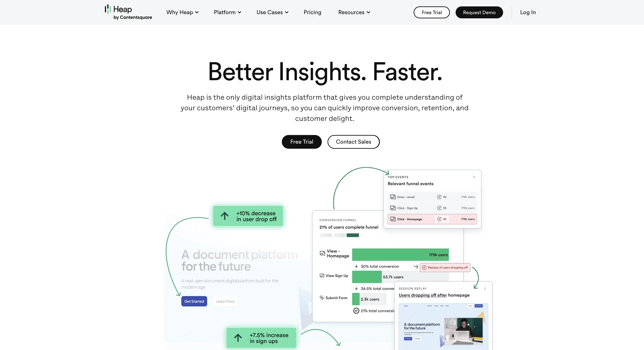Click the replays of users dropping off icon
644x350 pixels.
tap(424, 267)
